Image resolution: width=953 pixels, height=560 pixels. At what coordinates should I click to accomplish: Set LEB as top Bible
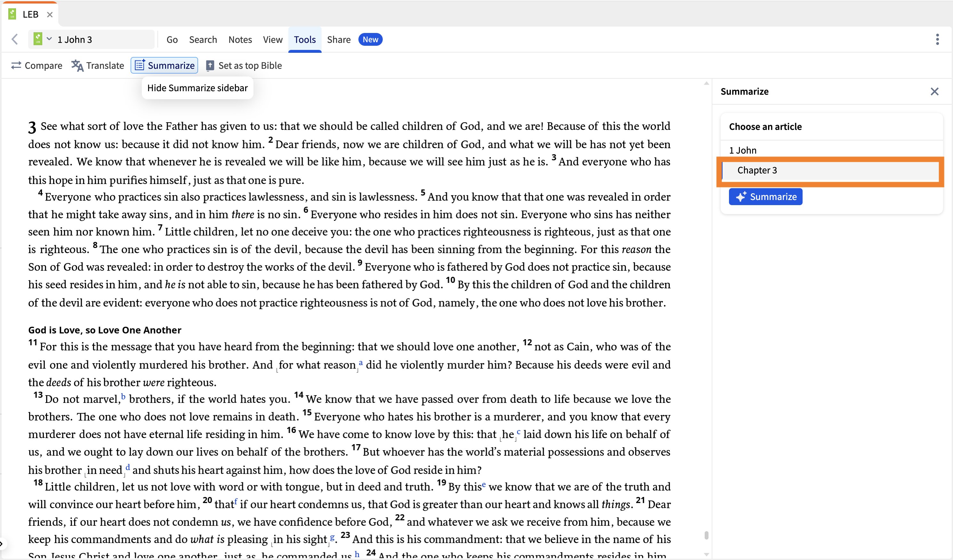pyautogui.click(x=244, y=65)
